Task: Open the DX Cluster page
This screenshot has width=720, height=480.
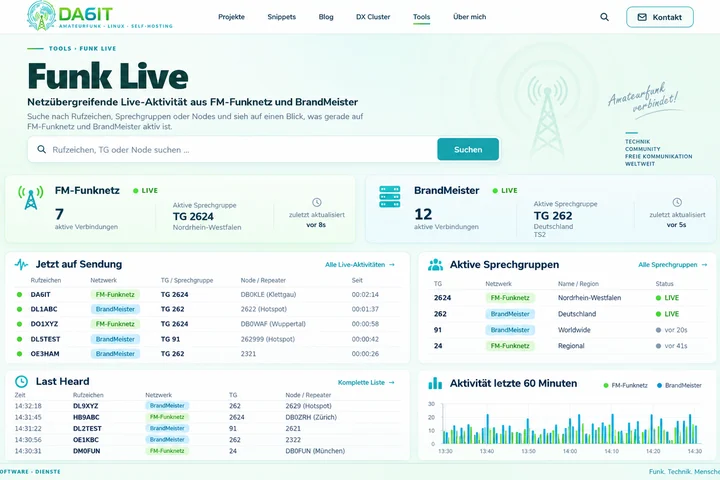Action: tap(373, 17)
